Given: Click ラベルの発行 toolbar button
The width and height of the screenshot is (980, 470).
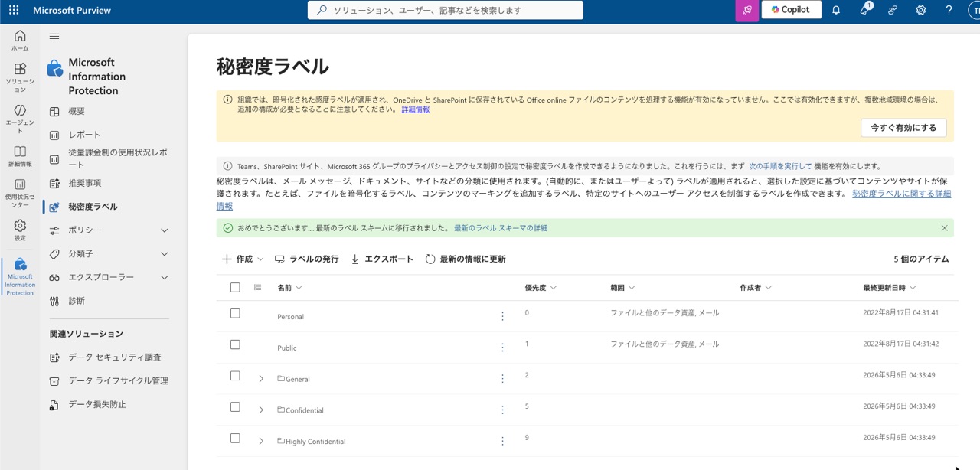Looking at the screenshot, I should [x=306, y=259].
